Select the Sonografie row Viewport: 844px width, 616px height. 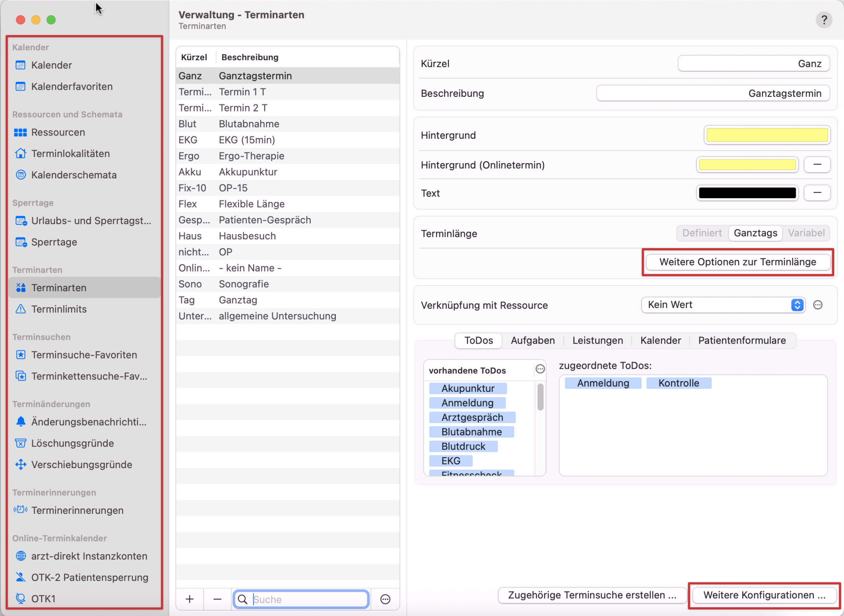288,284
